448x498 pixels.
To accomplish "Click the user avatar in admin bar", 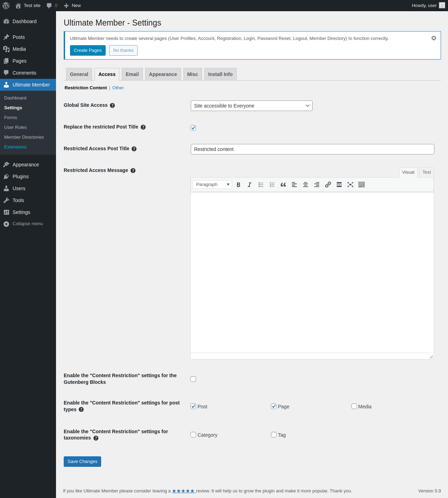I will coord(442,6).
